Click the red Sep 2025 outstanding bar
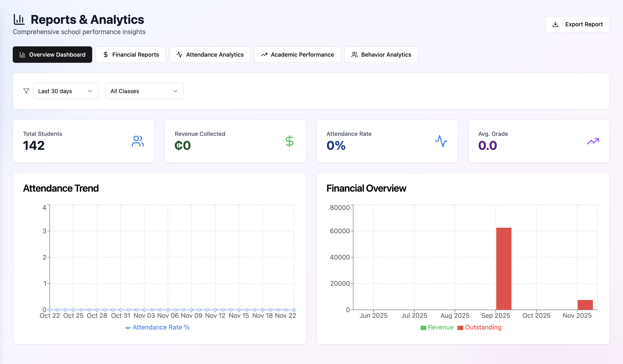 [x=503, y=269]
